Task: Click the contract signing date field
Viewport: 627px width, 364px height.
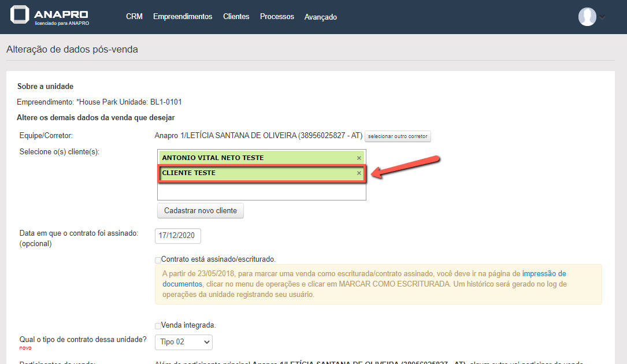Action: click(x=178, y=236)
